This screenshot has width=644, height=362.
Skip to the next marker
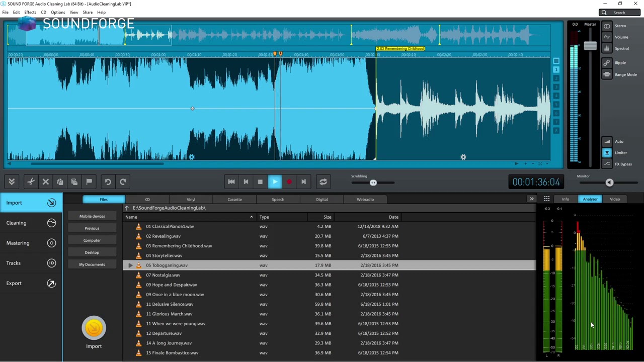(x=303, y=182)
